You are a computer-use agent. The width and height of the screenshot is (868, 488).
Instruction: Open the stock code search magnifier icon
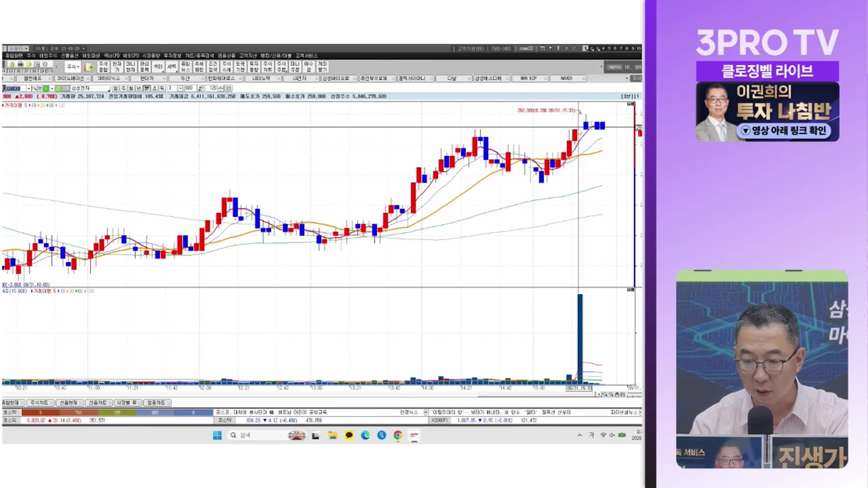click(34, 88)
